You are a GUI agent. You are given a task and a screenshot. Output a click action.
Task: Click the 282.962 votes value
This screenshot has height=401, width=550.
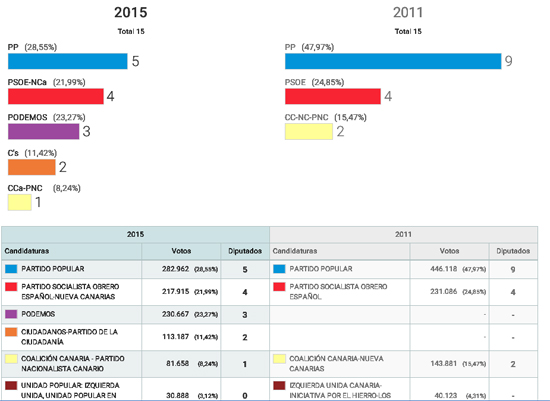click(175, 269)
